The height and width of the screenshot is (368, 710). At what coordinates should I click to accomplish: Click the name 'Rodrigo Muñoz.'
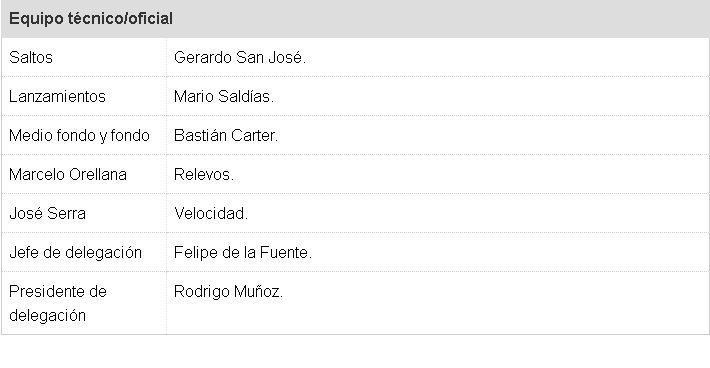[x=228, y=292]
